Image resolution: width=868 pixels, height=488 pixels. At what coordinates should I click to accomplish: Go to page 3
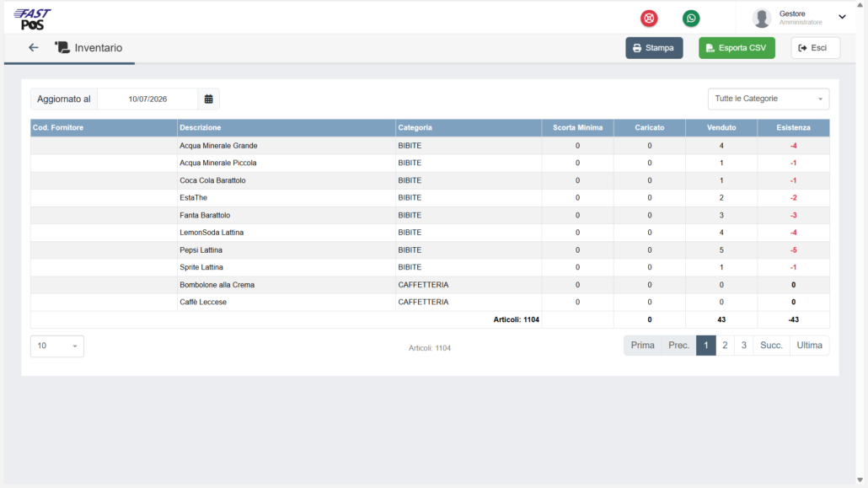click(743, 345)
